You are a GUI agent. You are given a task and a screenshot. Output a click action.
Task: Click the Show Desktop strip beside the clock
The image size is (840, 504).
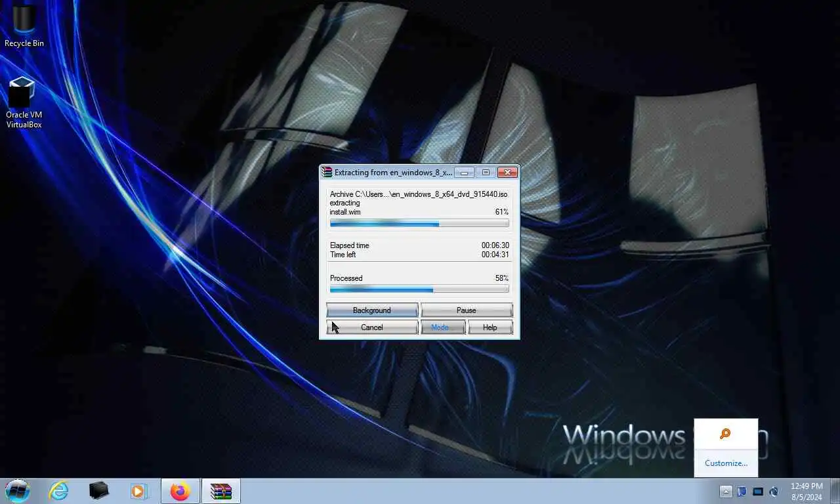pyautogui.click(x=835, y=491)
